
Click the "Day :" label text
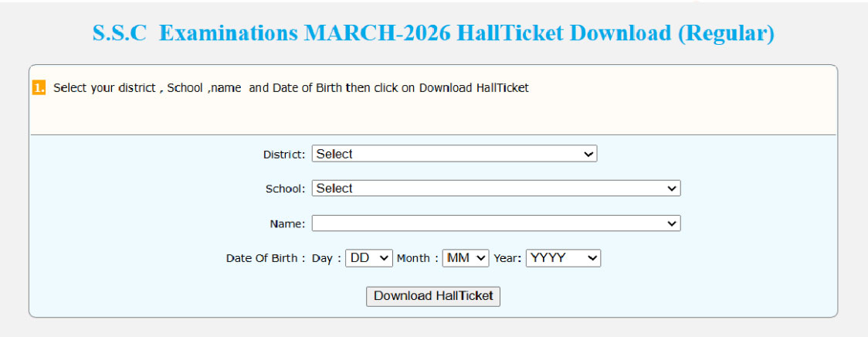(327, 259)
